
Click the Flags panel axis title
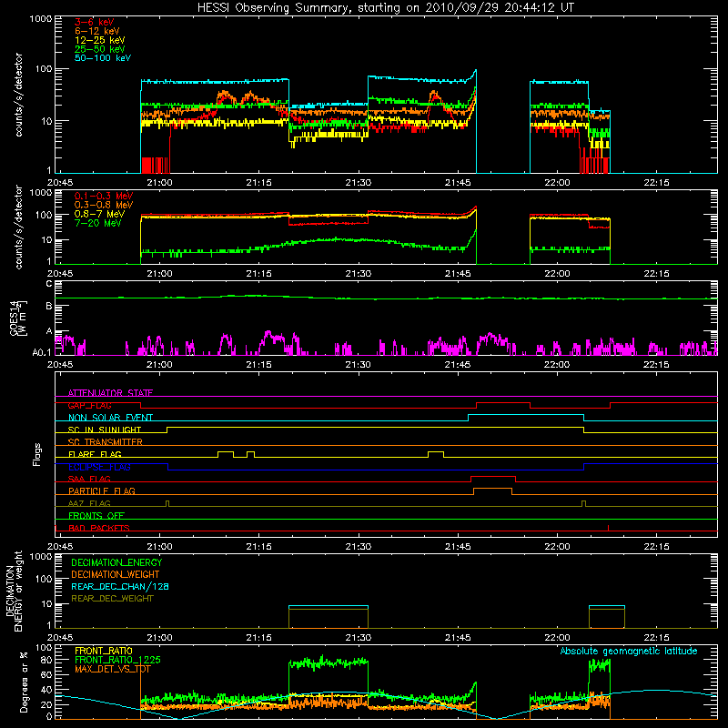[37, 454]
